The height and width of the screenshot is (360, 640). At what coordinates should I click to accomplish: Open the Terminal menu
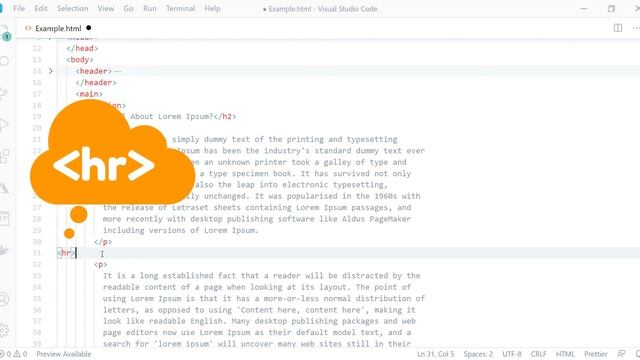(180, 9)
